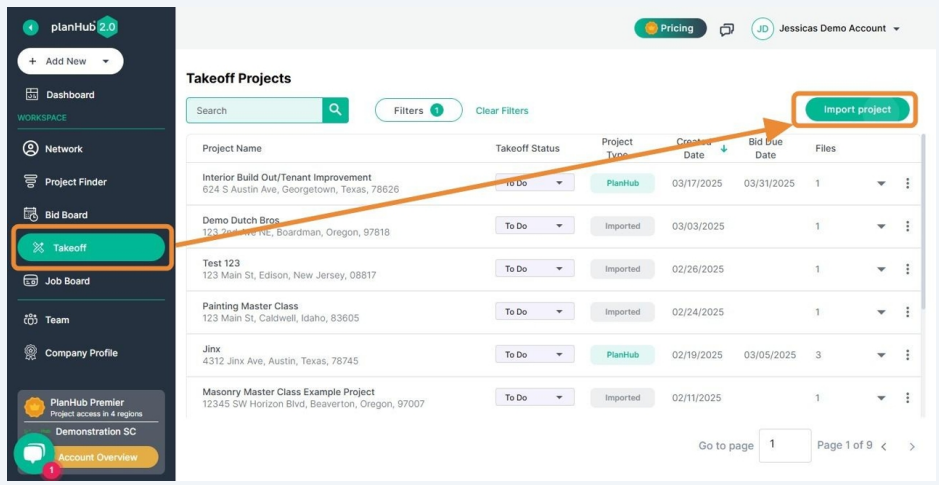Click 03/31/2025 bid due date cell
Image resolution: width=939 pixels, height=485 pixels.
click(x=769, y=183)
